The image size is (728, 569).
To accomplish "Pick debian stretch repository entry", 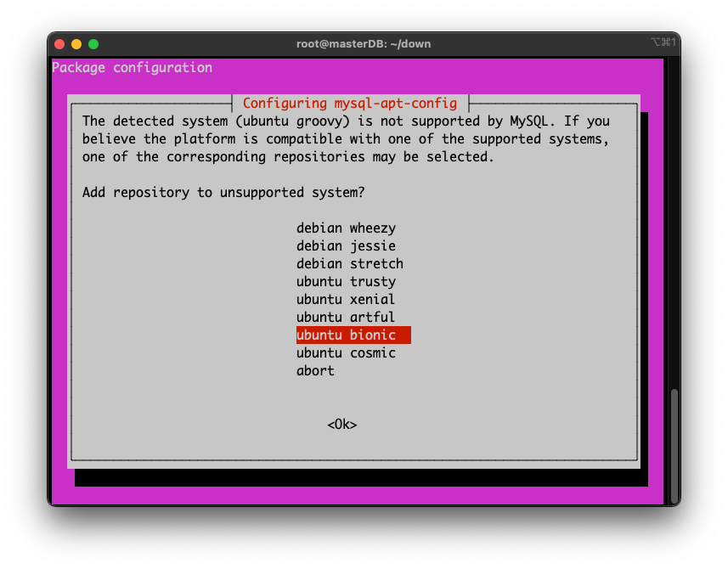I will [x=350, y=263].
